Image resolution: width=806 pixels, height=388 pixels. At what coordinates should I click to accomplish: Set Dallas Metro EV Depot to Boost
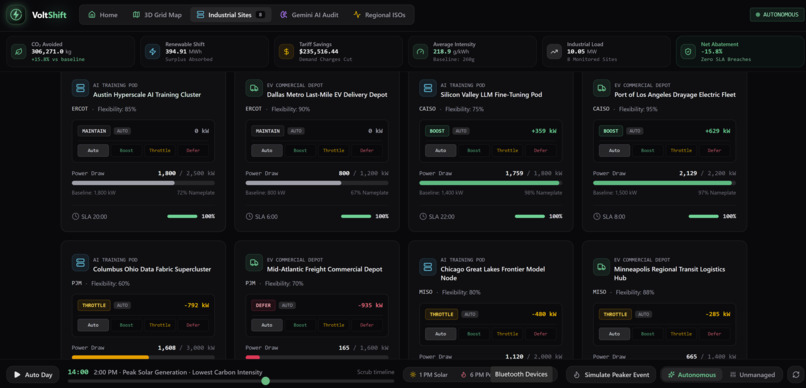click(x=300, y=151)
